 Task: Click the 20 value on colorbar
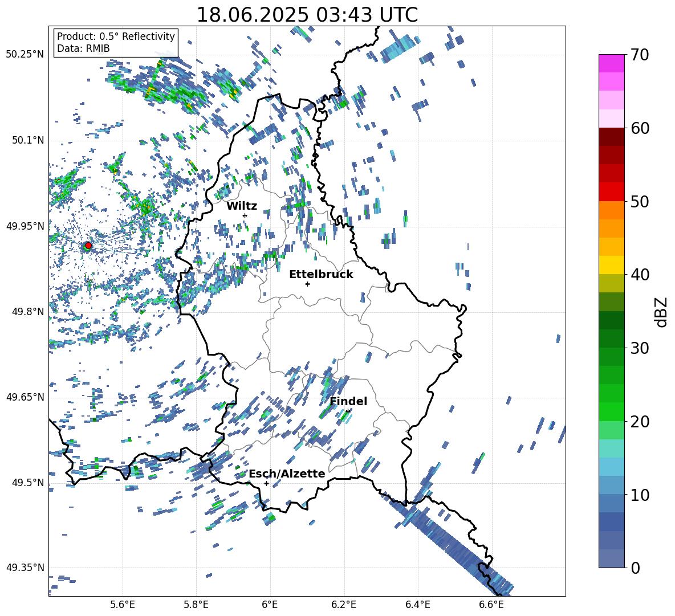[640, 421]
